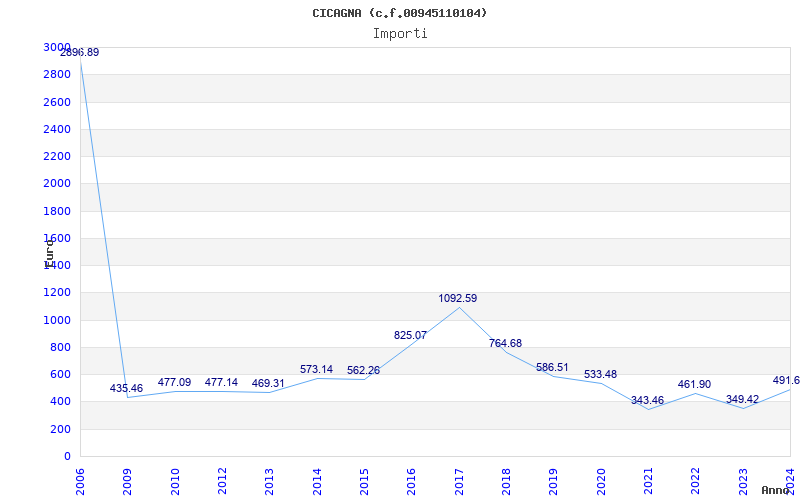Screen dimensions: 800x500
Task: Click the 400 y-axis tick label
Action: [x=61, y=402]
